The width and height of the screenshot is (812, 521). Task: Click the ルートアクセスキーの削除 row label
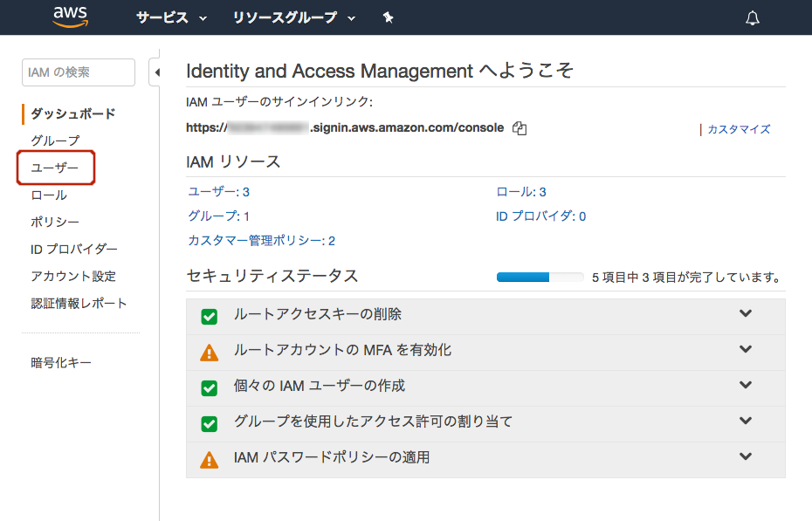click(318, 314)
